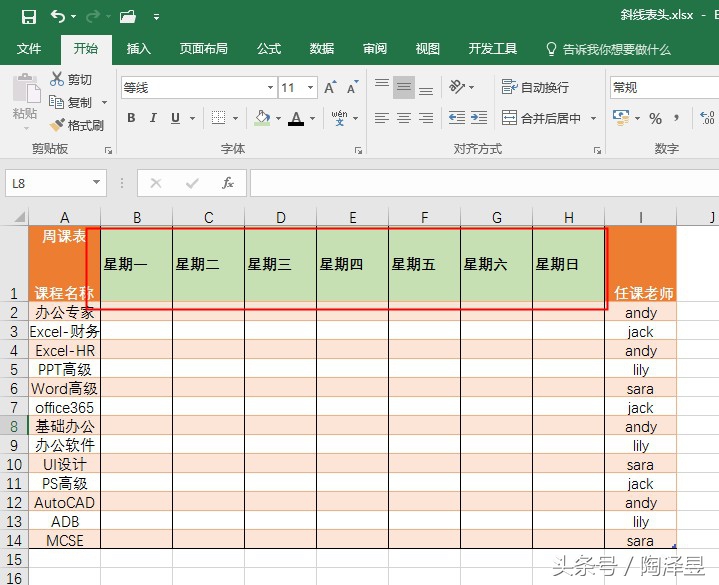This screenshot has width=719, height=585.
Task: Click the Orientation text angle icon
Action: tap(457, 87)
